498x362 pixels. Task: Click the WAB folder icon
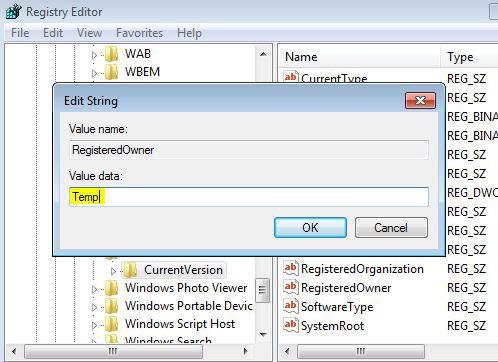click(x=111, y=54)
